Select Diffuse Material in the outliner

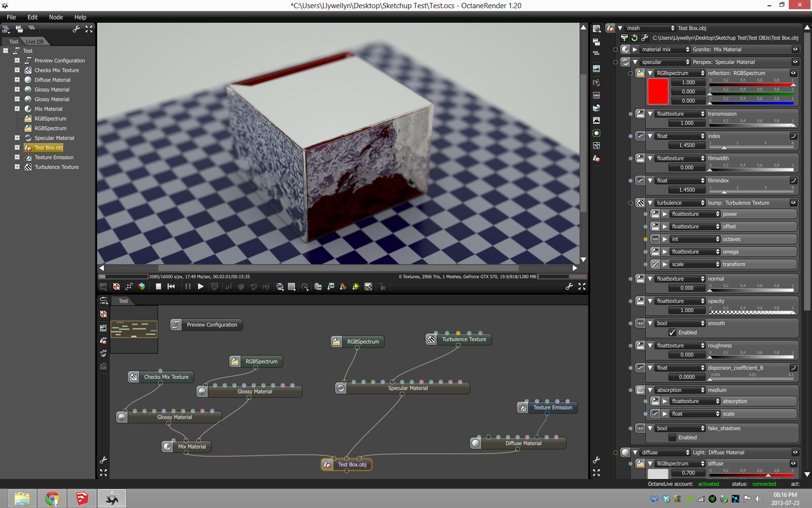[x=52, y=80]
